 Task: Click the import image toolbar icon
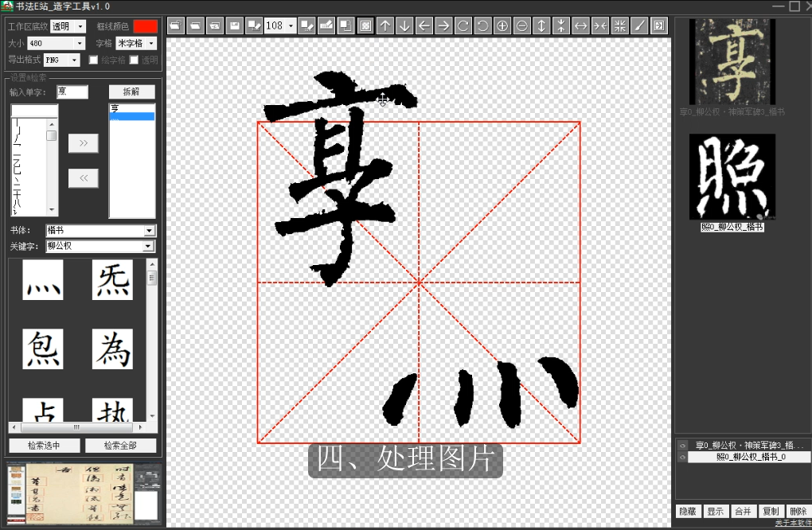pos(215,26)
